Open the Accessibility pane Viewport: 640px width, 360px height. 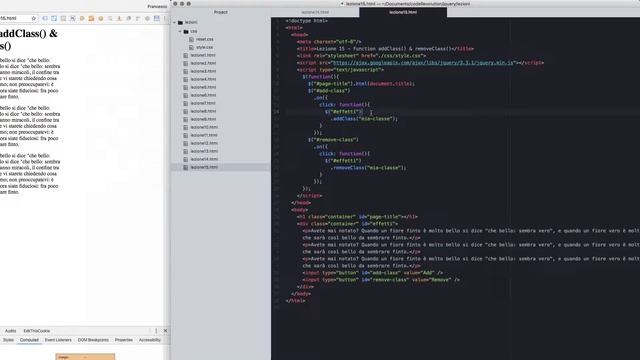tap(150, 340)
